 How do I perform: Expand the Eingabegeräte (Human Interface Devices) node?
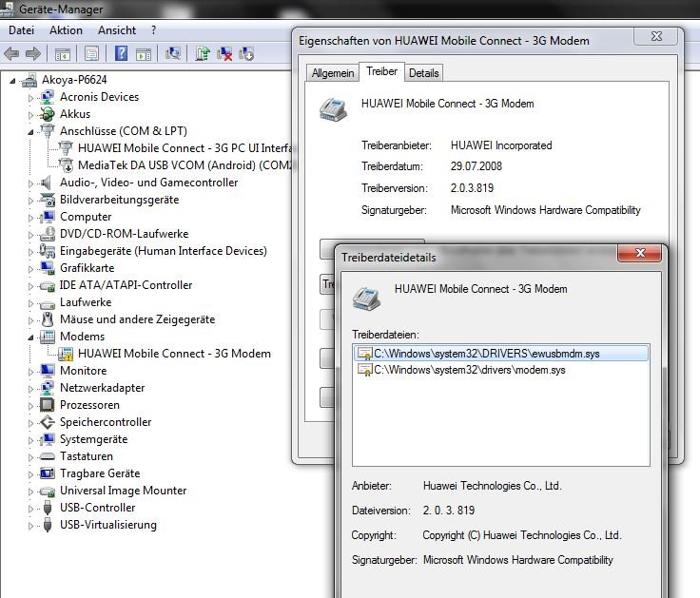click(30, 252)
